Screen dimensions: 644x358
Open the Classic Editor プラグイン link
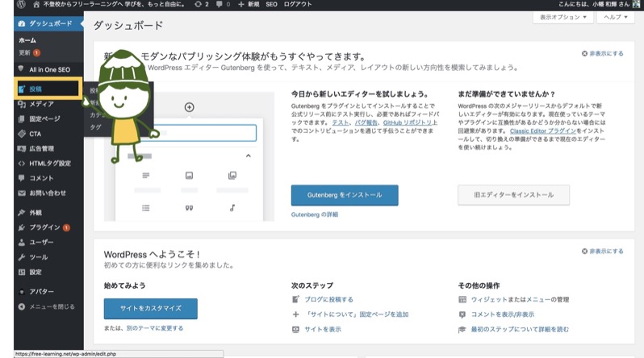point(543,131)
